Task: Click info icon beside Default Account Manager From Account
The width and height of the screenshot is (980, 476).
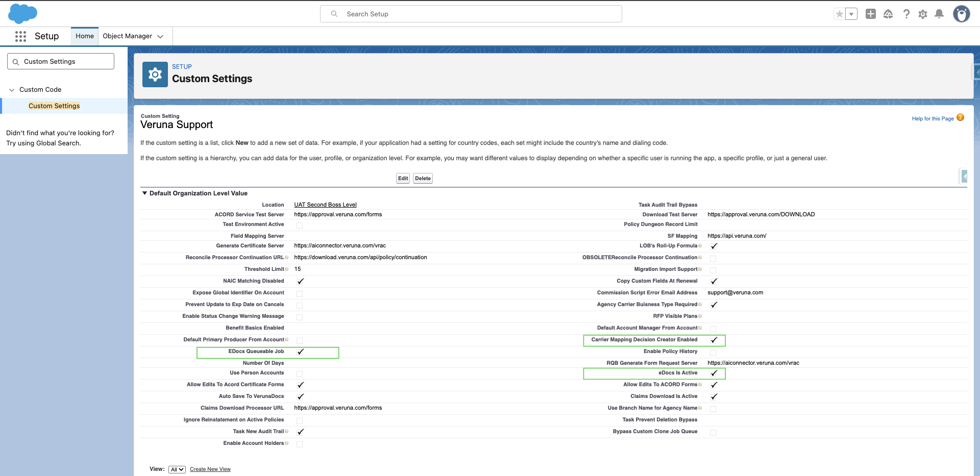Action: click(700, 328)
